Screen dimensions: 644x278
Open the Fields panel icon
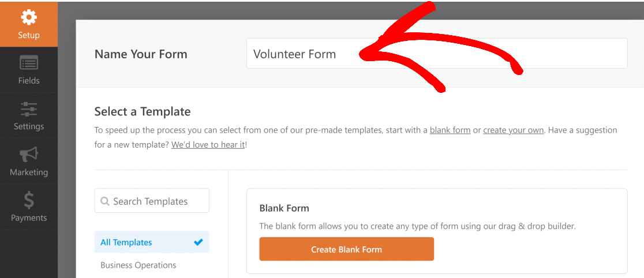(x=29, y=63)
